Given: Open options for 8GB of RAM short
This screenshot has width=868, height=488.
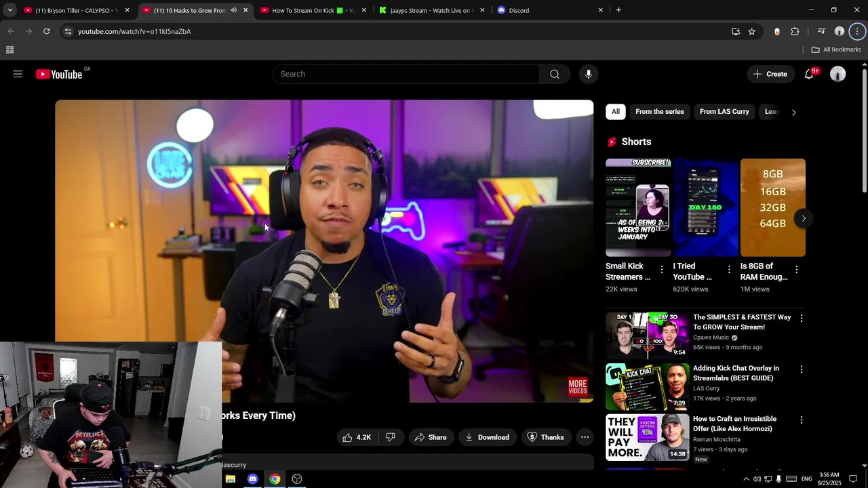Looking at the screenshot, I should 796,270.
